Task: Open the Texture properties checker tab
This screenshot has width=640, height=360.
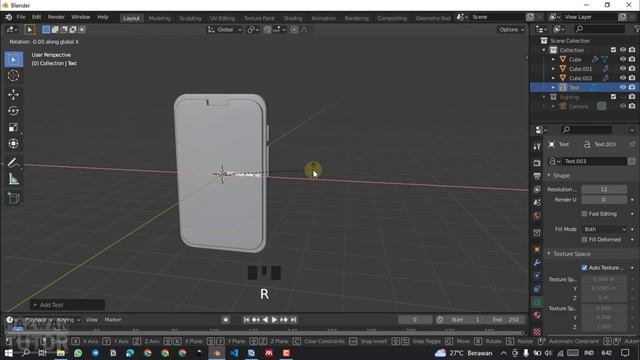Action: coord(537,331)
